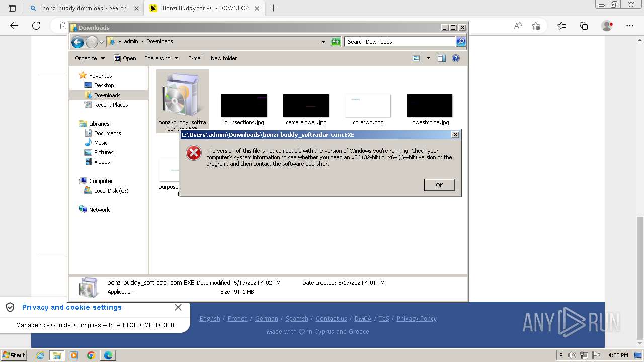The height and width of the screenshot is (362, 644).
Task: Open Edge Favorites icon
Action: 561,26
